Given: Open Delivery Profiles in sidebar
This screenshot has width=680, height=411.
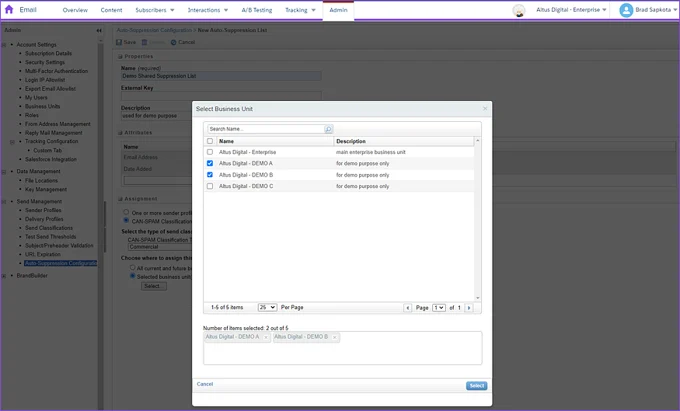Looking at the screenshot, I should click(x=44, y=219).
